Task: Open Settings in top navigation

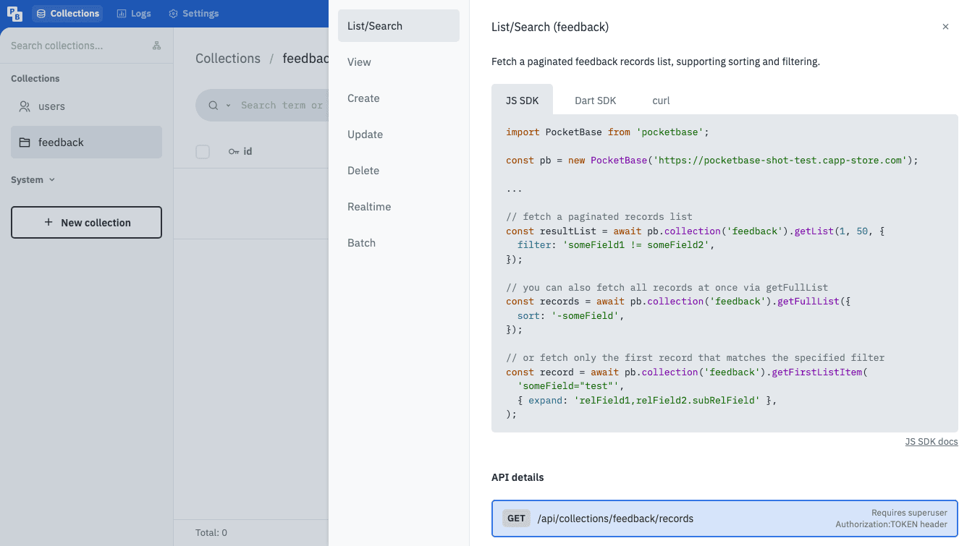Action: click(x=193, y=14)
